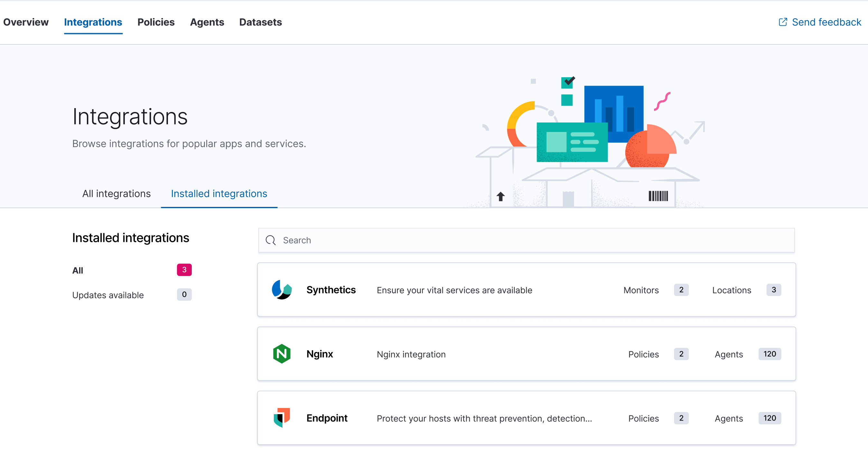
Task: Open the Datasets tab
Action: pyautogui.click(x=260, y=22)
